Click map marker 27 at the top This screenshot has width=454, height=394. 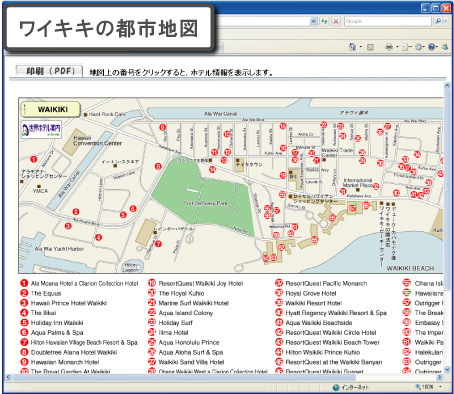click(387, 126)
